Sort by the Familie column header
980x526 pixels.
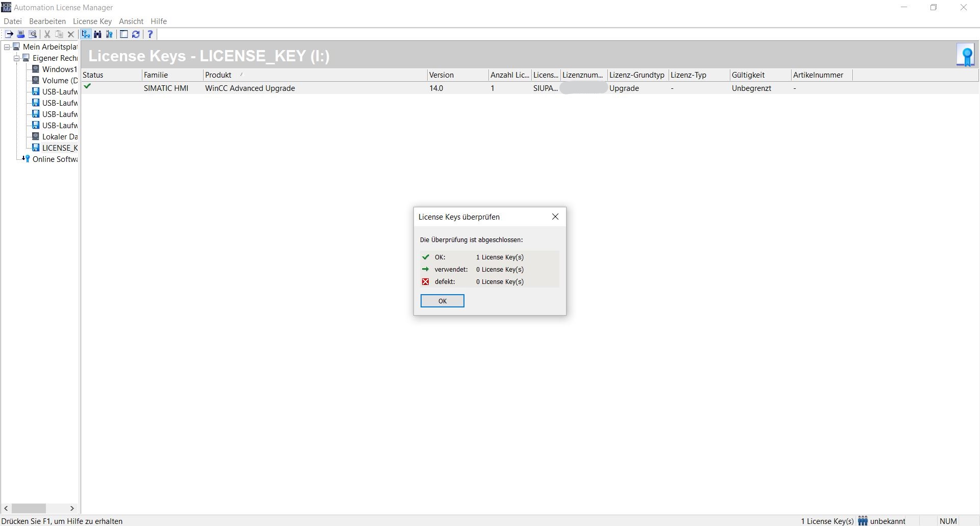[x=173, y=75]
